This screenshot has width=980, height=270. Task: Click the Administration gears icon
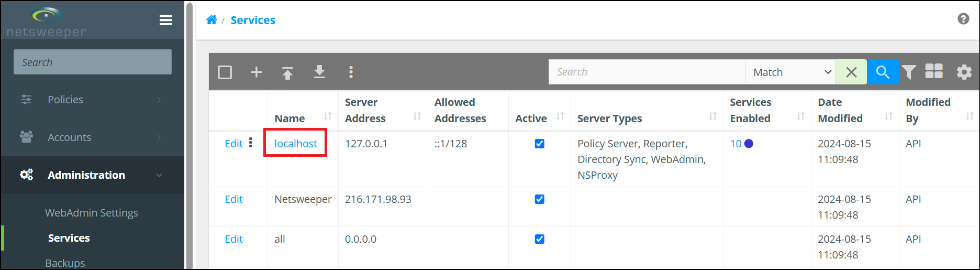pos(26,175)
